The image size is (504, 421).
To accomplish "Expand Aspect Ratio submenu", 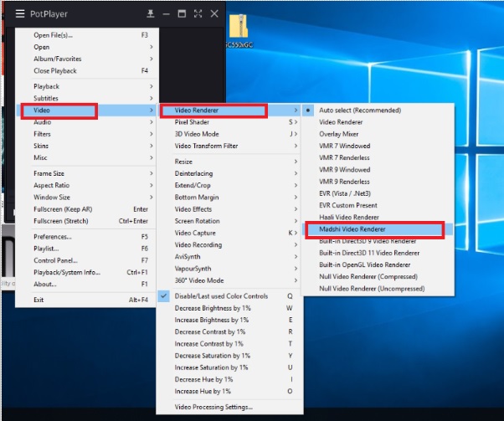I will tap(87, 186).
